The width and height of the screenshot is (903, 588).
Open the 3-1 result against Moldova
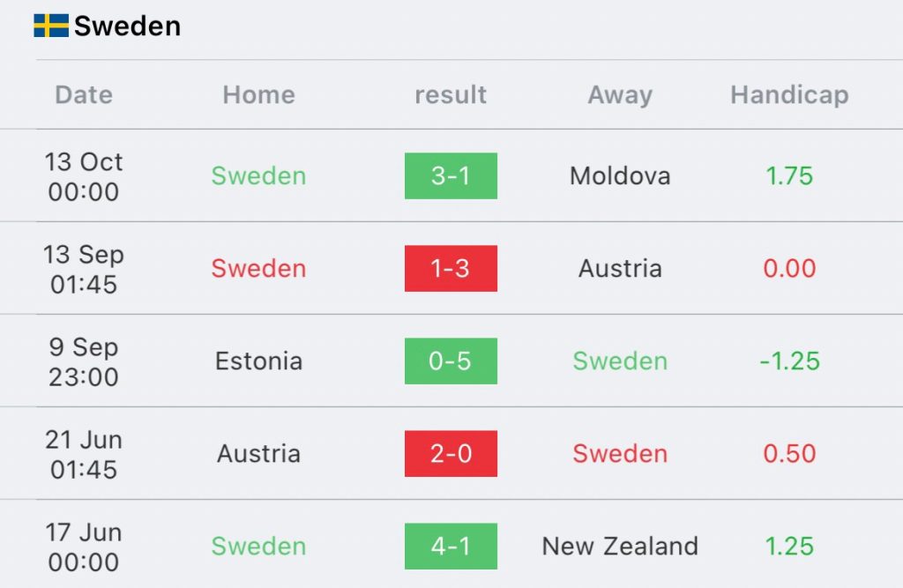451,175
